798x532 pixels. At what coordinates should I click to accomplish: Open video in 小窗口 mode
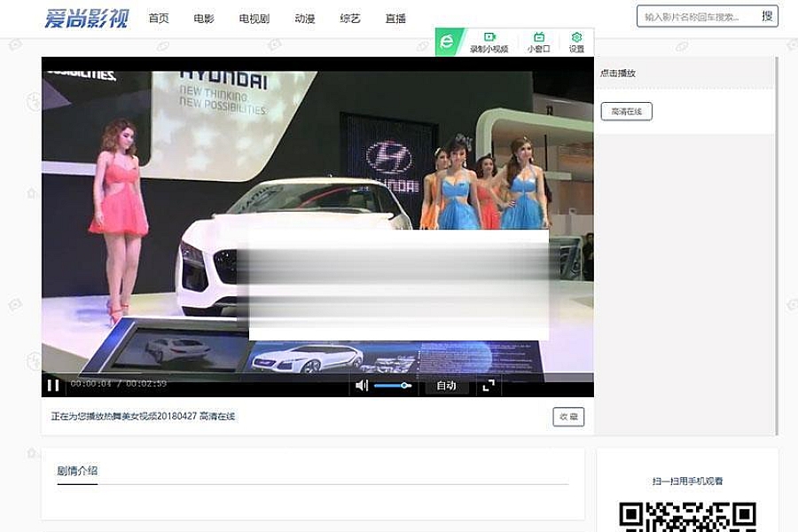(538, 43)
